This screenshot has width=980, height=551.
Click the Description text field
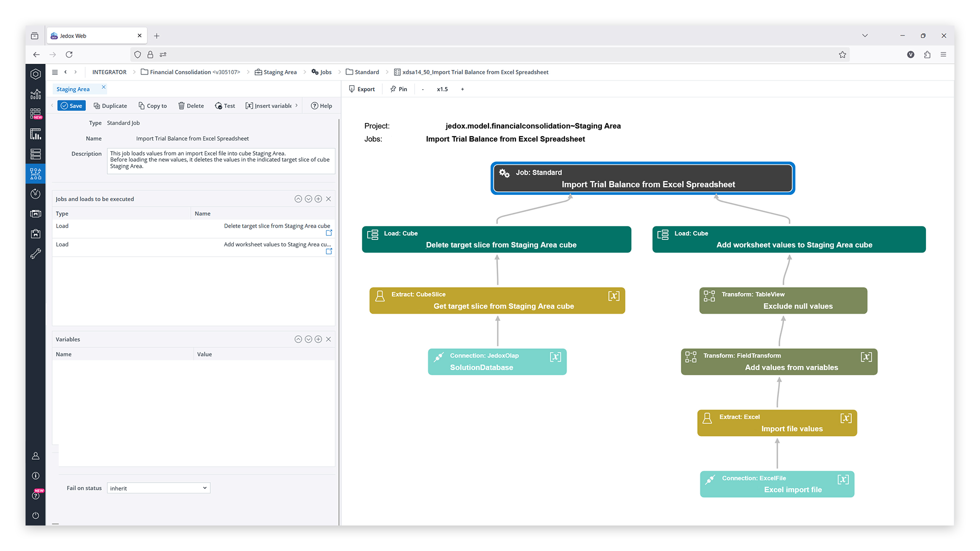click(x=220, y=161)
